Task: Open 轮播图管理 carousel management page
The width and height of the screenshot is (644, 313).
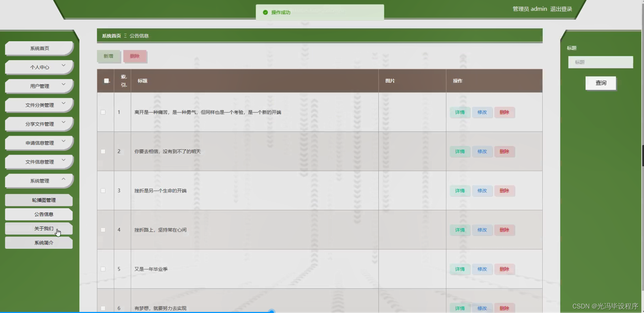Action: click(38, 200)
